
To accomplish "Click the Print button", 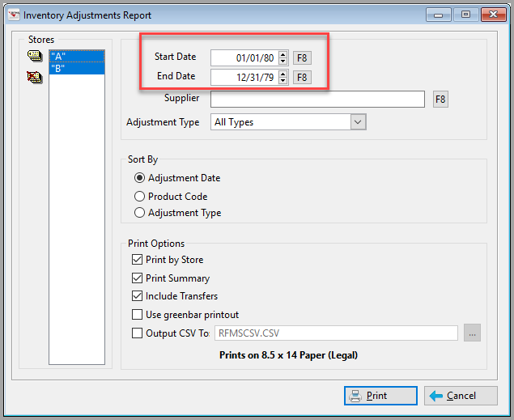I will pyautogui.click(x=380, y=396).
